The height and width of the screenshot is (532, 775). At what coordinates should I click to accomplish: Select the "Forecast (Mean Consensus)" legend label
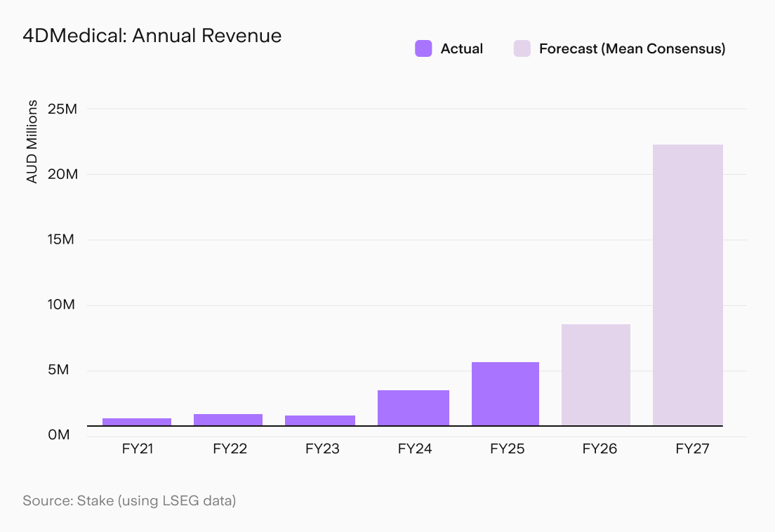[632, 48]
